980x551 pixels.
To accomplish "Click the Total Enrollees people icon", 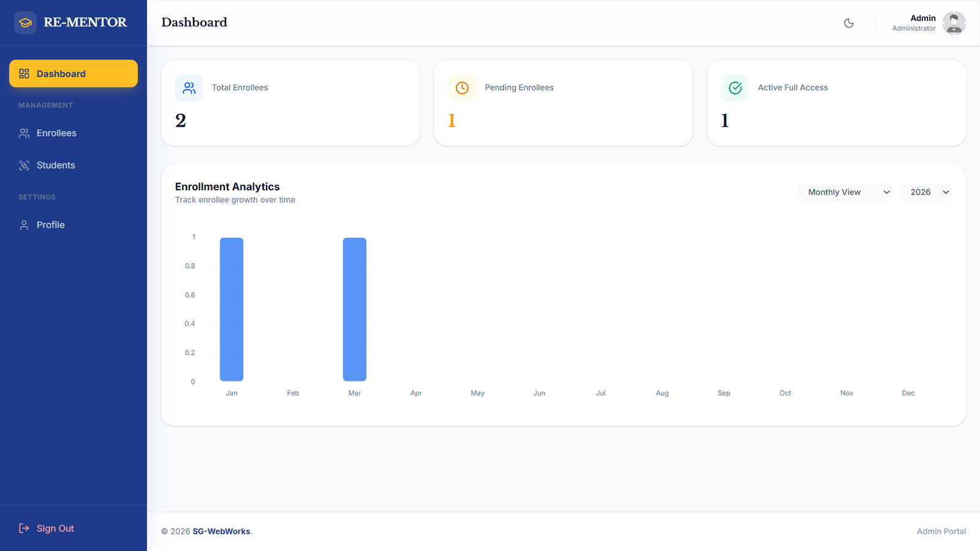I will (x=189, y=88).
